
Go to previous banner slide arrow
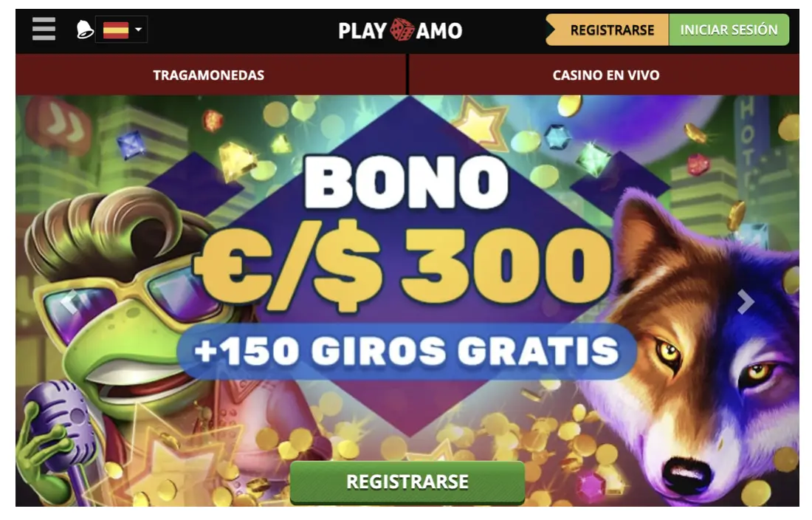(69, 302)
